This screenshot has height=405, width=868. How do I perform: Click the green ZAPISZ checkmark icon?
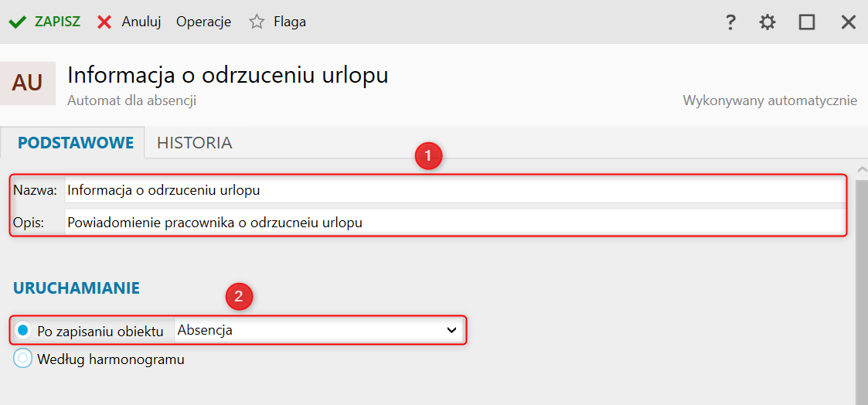tap(17, 22)
